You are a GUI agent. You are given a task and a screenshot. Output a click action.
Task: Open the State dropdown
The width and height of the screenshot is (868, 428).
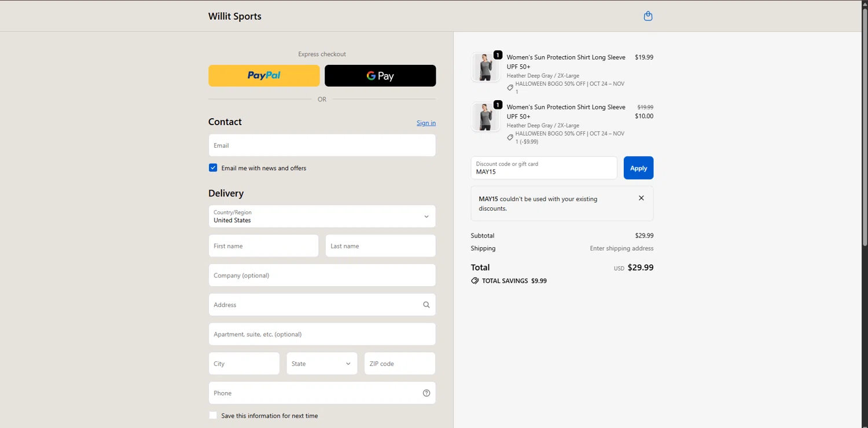(322, 364)
